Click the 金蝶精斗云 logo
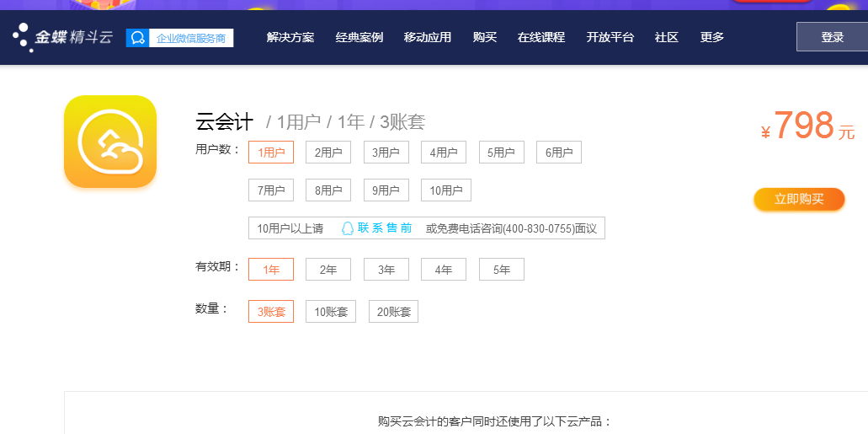Image resolution: width=868 pixels, height=434 pixels. click(62, 38)
